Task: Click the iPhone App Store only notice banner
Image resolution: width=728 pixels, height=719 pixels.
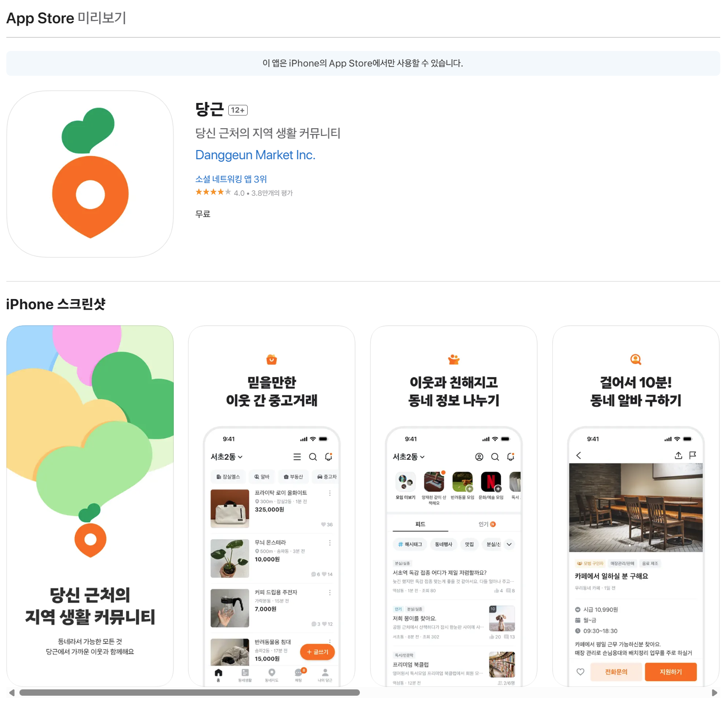Action: 363,63
